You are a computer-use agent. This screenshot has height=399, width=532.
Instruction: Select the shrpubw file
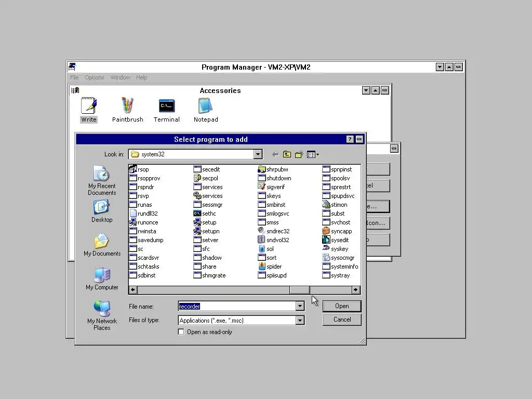[x=273, y=169]
